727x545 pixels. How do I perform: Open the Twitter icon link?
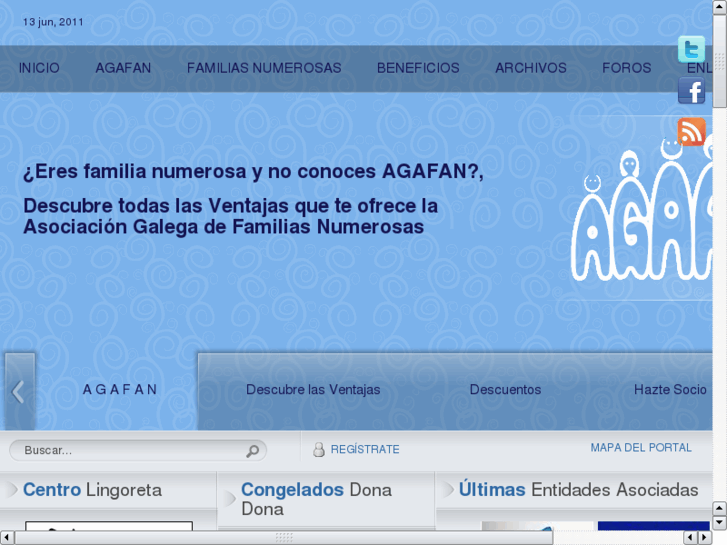coord(691,49)
